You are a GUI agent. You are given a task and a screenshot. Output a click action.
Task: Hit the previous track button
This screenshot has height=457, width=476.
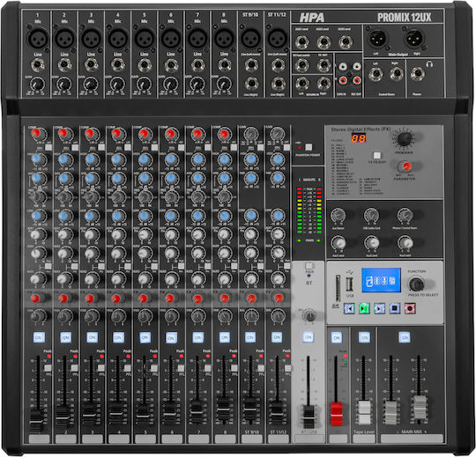[349, 308]
